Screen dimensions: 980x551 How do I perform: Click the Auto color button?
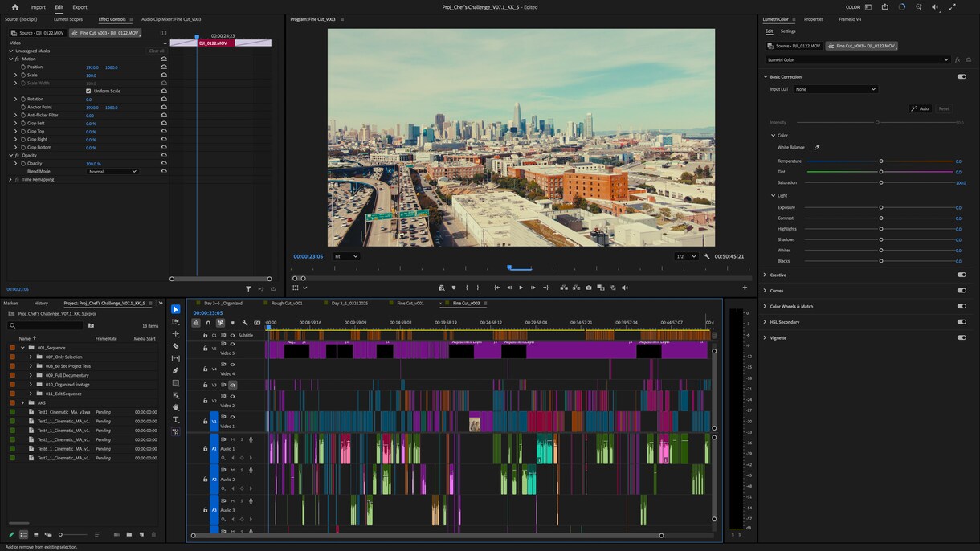click(920, 108)
